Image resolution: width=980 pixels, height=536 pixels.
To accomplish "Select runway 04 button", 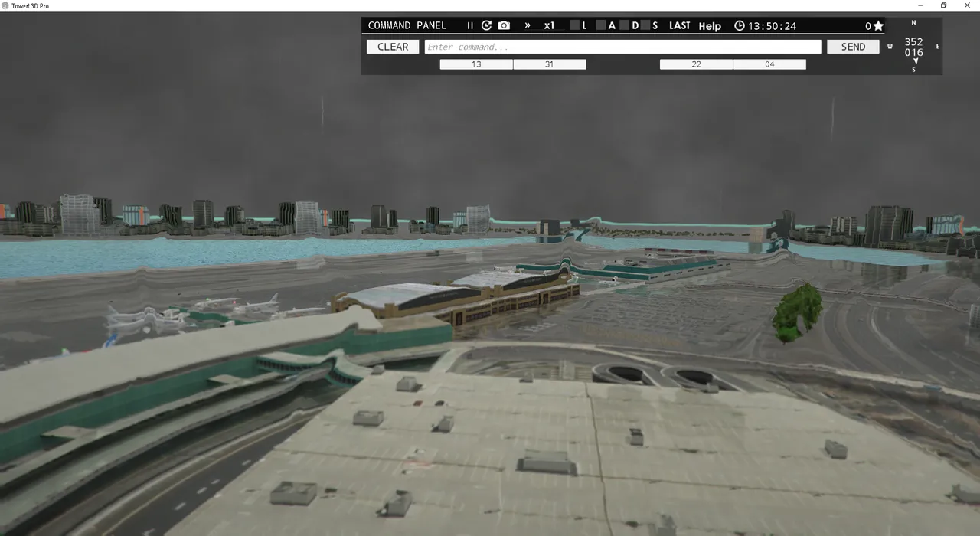I will pos(769,64).
